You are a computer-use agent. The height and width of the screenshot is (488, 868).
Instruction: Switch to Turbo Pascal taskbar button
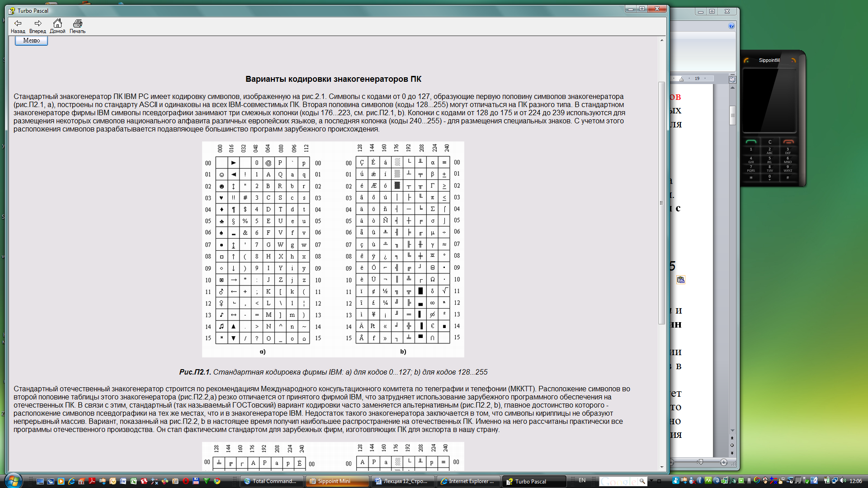coord(534,481)
